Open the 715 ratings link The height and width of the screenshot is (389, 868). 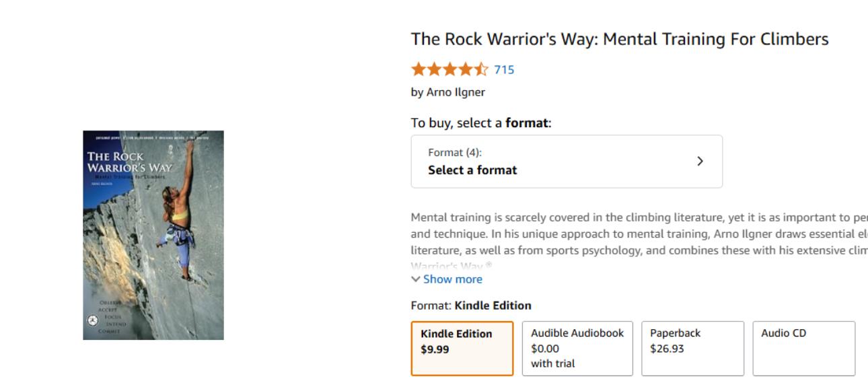click(504, 69)
